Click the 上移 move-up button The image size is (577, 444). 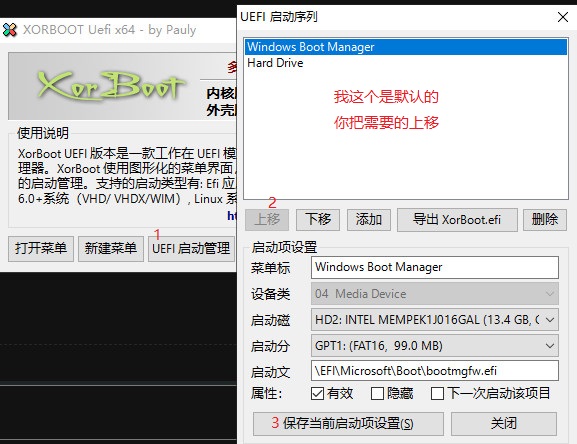point(267,220)
